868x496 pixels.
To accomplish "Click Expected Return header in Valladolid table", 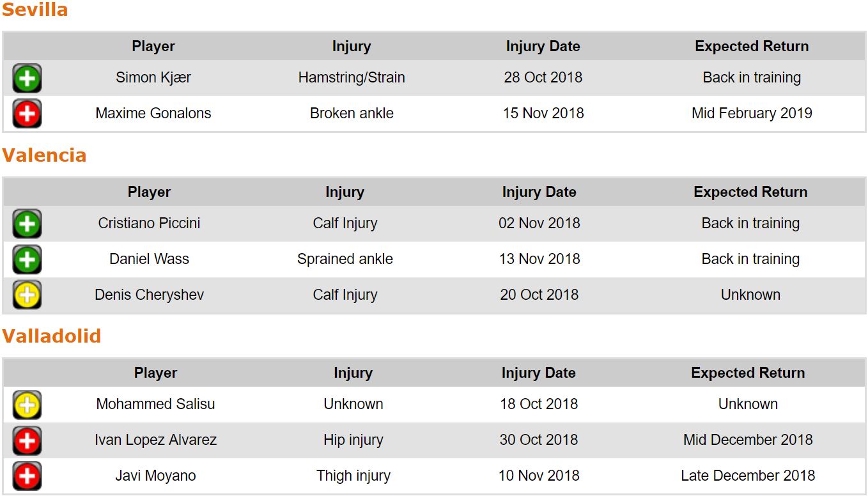I will (748, 373).
